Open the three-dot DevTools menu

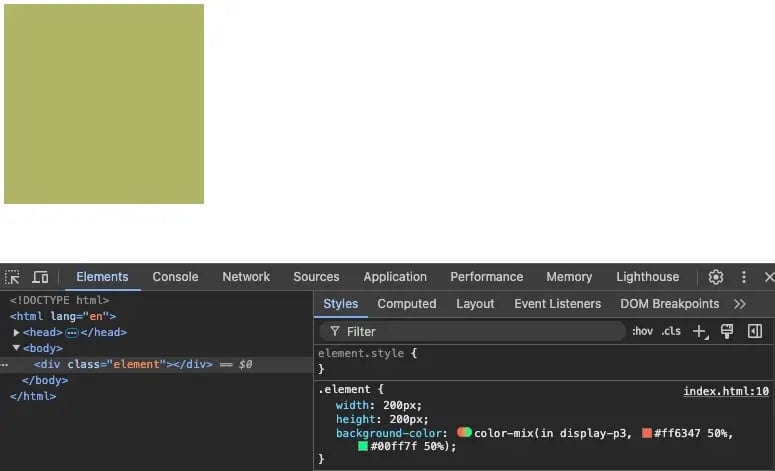point(744,277)
